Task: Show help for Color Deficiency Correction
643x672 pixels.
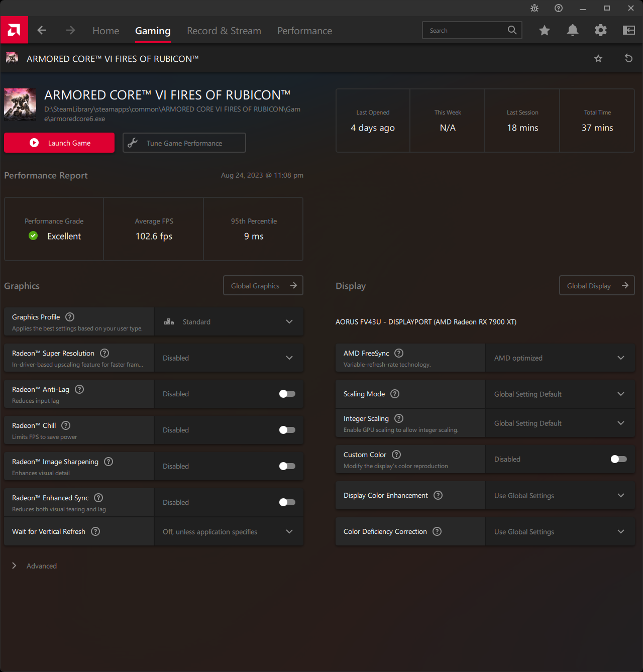Action: pyautogui.click(x=437, y=531)
